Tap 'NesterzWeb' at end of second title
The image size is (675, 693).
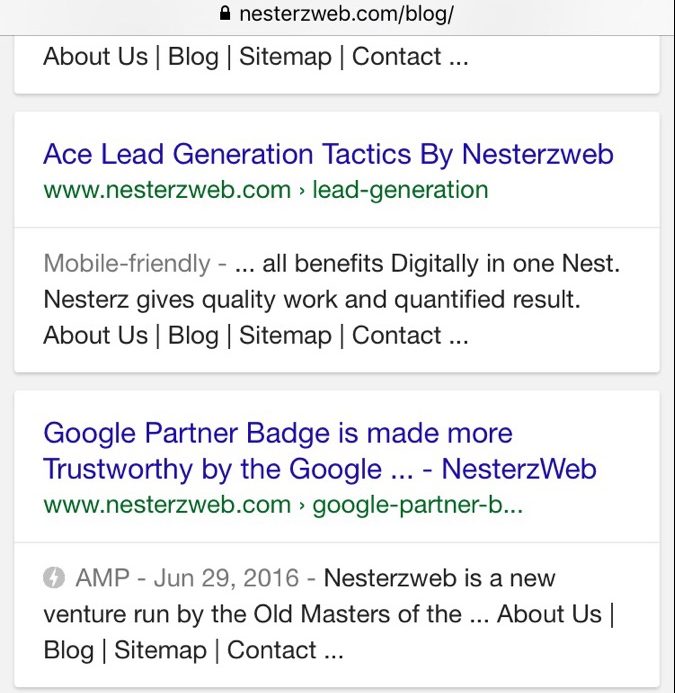tap(519, 469)
